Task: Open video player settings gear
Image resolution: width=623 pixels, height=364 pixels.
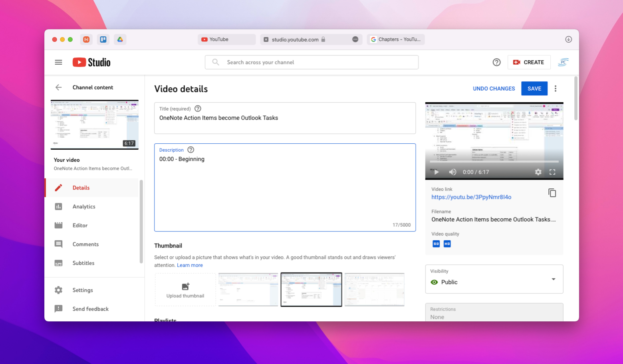Action: 538,172
